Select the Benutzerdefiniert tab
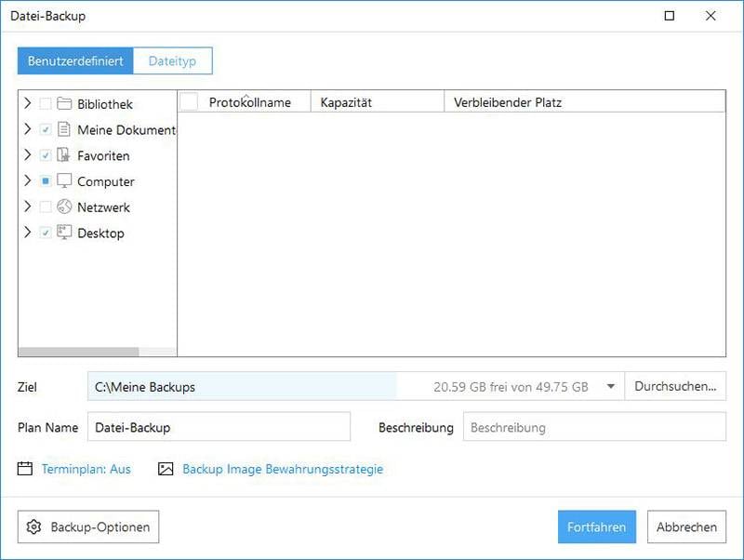This screenshot has width=744, height=560. 75,61
